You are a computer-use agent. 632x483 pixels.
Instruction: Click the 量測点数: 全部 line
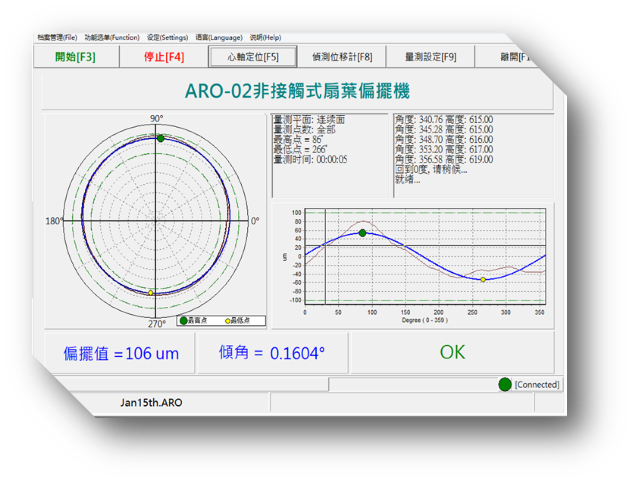coord(304,130)
